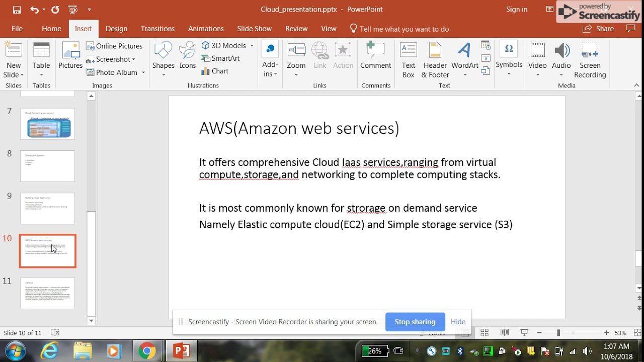
Task: Expand the Photo Album dropdown
Action: 143,72
